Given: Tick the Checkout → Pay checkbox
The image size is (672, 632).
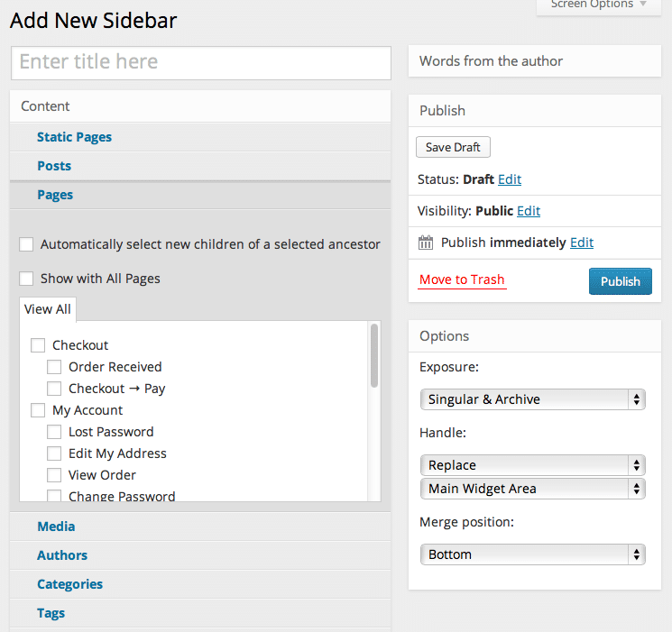Looking at the screenshot, I should [x=54, y=389].
